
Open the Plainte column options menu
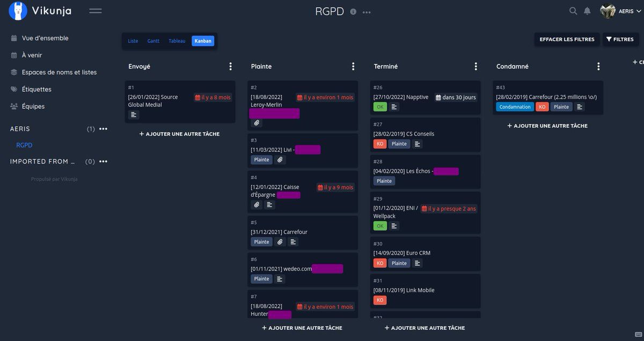pos(353,66)
